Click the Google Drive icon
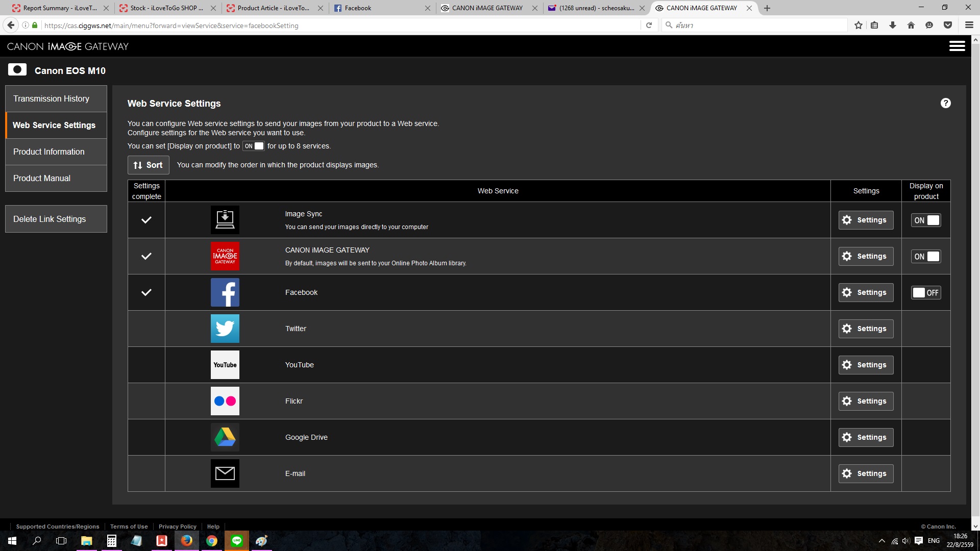980x551 pixels. click(x=225, y=437)
